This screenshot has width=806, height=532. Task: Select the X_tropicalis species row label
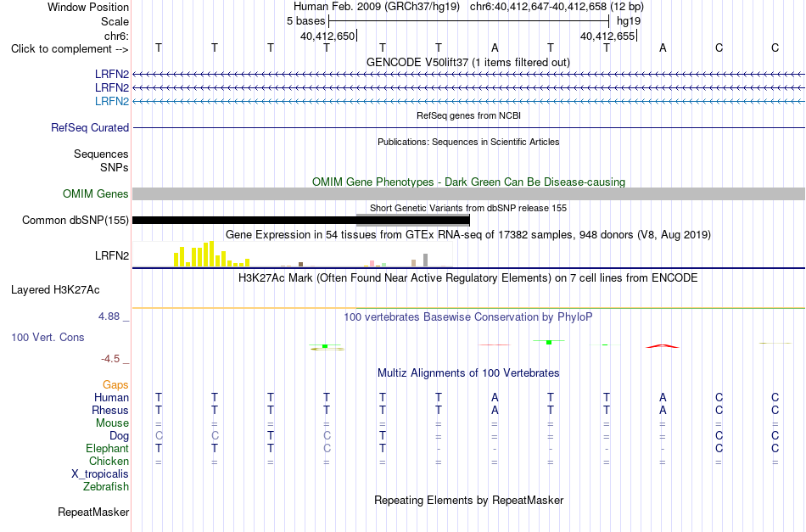click(100, 474)
